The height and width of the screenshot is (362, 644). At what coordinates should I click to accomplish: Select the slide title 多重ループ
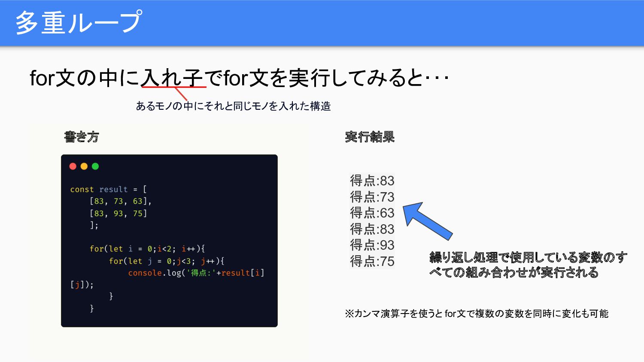(78, 22)
